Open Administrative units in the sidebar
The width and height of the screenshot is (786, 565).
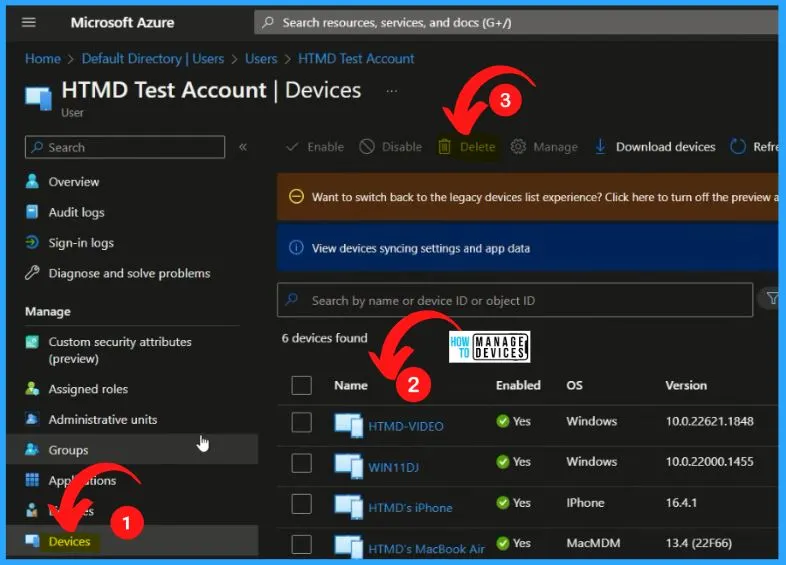coord(103,420)
